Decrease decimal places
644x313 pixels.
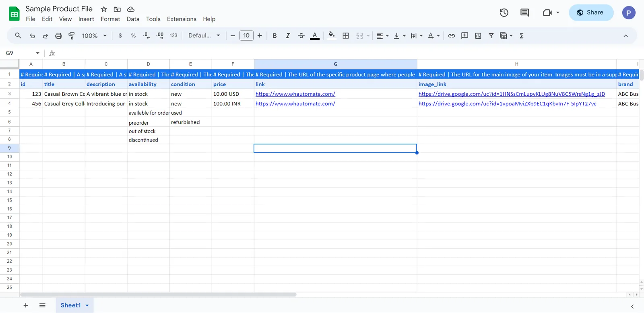point(147,35)
